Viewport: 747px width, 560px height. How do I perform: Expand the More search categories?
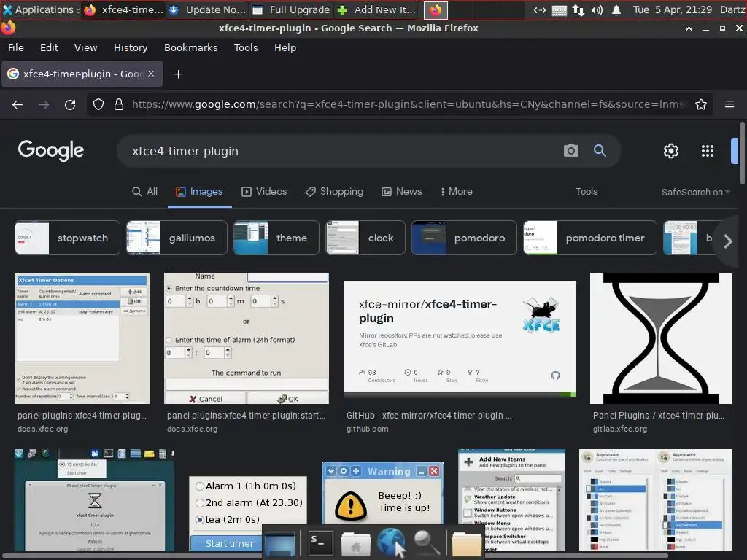pos(456,192)
